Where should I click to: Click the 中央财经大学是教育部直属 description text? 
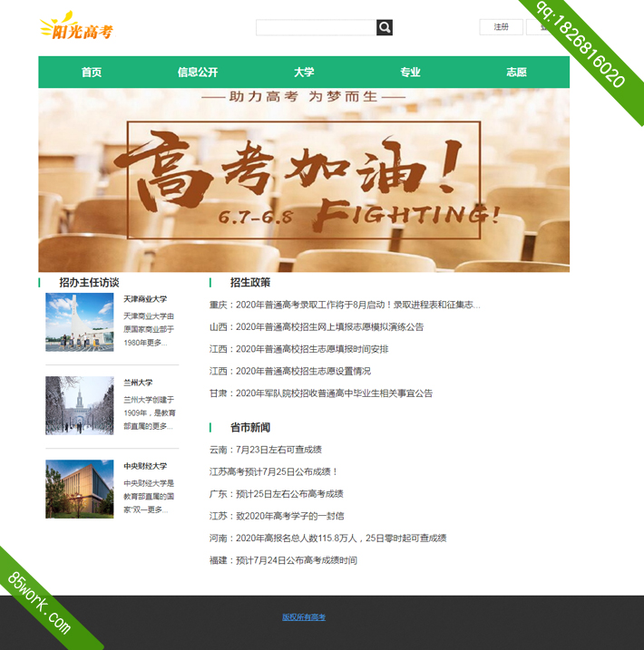(x=149, y=496)
